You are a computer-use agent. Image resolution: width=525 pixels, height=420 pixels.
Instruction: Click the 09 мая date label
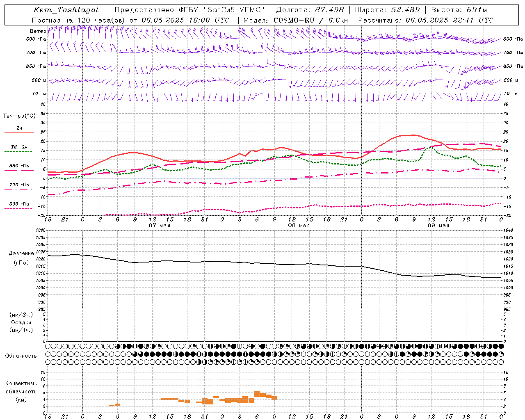coord(438,226)
